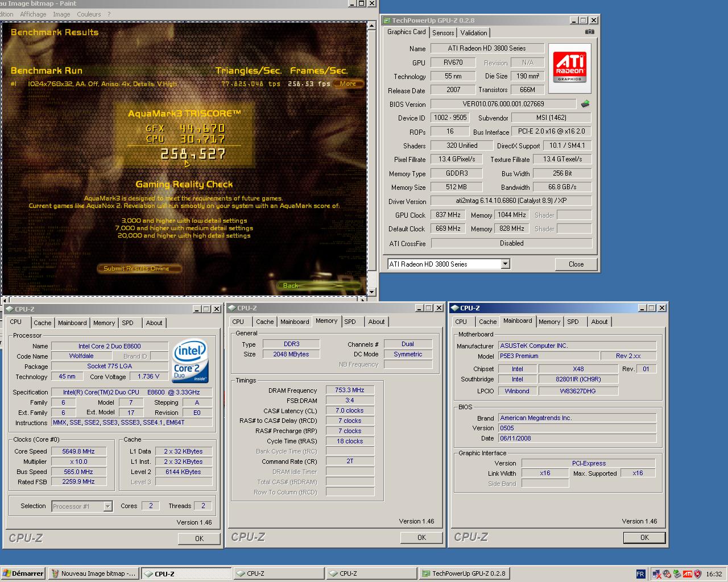Image resolution: width=728 pixels, height=582 pixels.
Task: Switch to Nouveau Image bitmap taskbar item
Action: [x=93, y=573]
